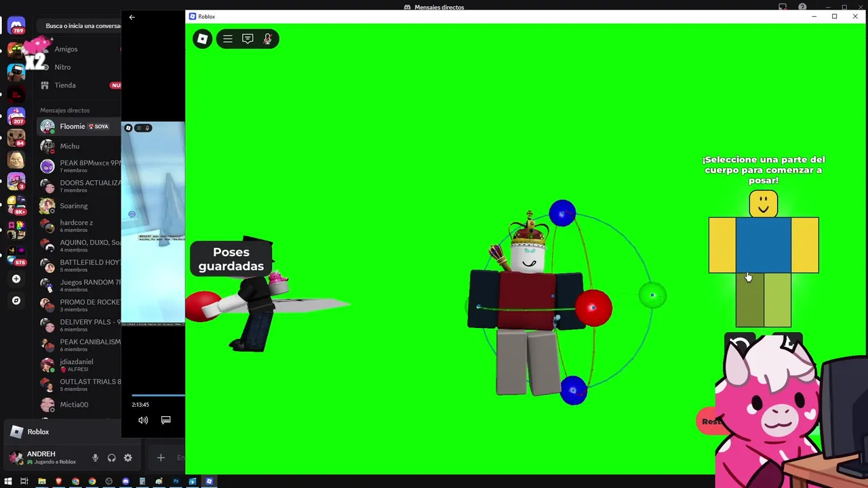Grab the red rotation handle on the character

click(594, 308)
